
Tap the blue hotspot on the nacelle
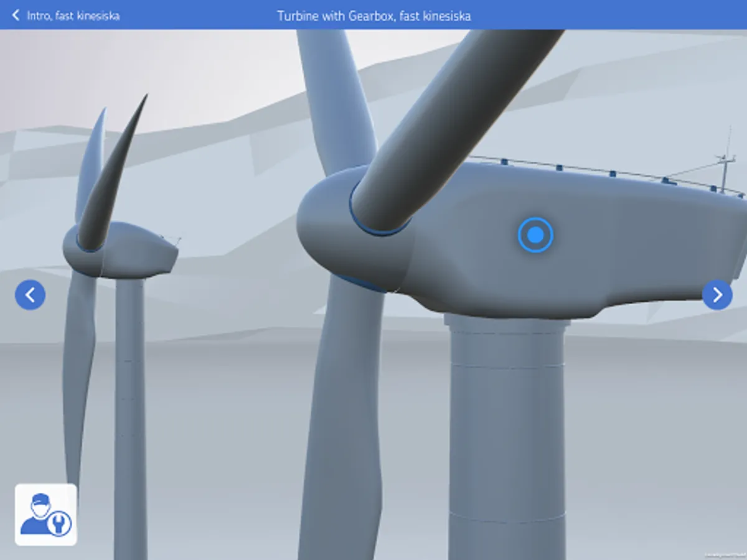535,235
